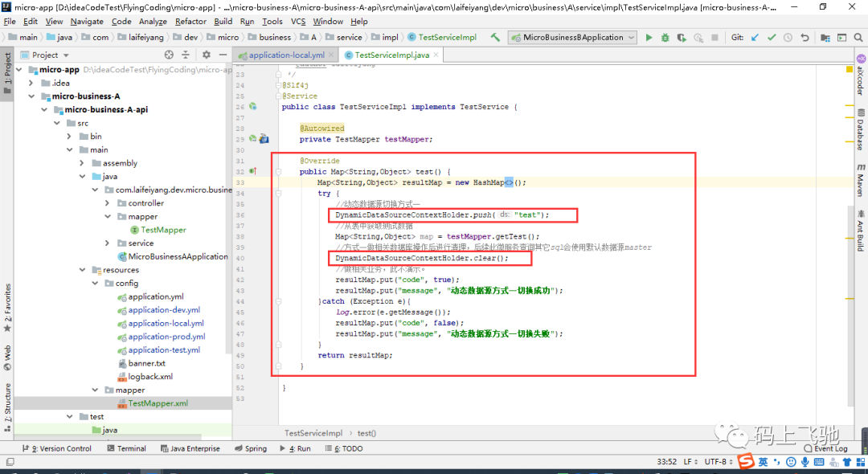This screenshot has height=474, width=868.
Task: Open the VCS menu
Action: pos(298,22)
